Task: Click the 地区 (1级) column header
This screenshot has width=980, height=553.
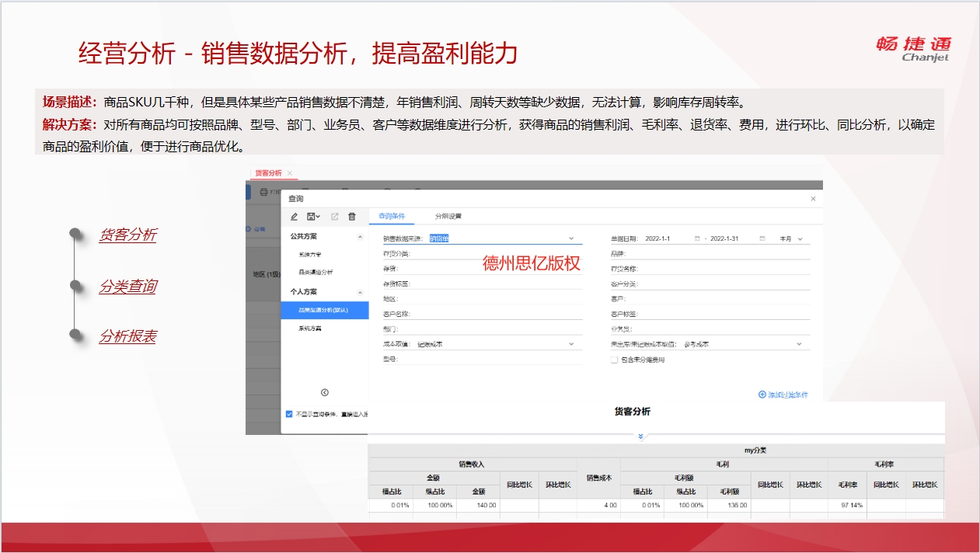Action: point(267,274)
